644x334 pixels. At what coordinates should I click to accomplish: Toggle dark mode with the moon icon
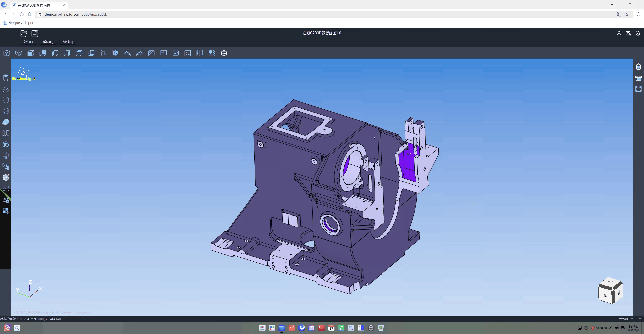[638, 33]
